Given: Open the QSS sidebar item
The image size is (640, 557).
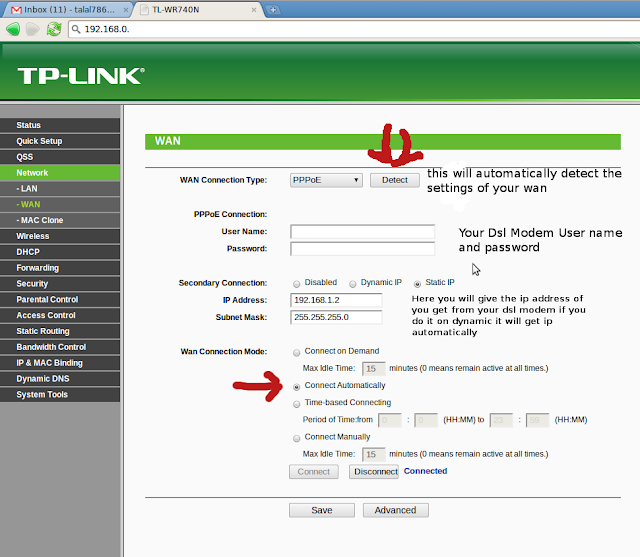Looking at the screenshot, I should pos(60,157).
